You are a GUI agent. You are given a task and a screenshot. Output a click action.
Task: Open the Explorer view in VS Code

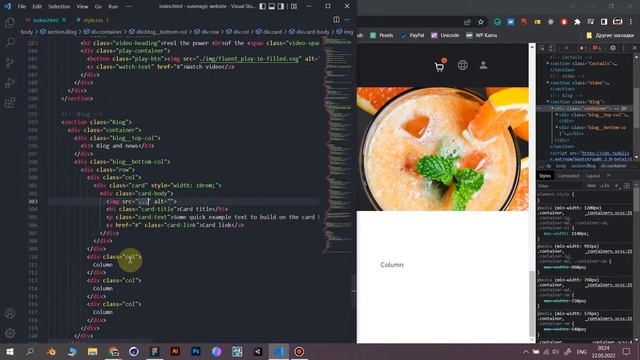pos(10,22)
